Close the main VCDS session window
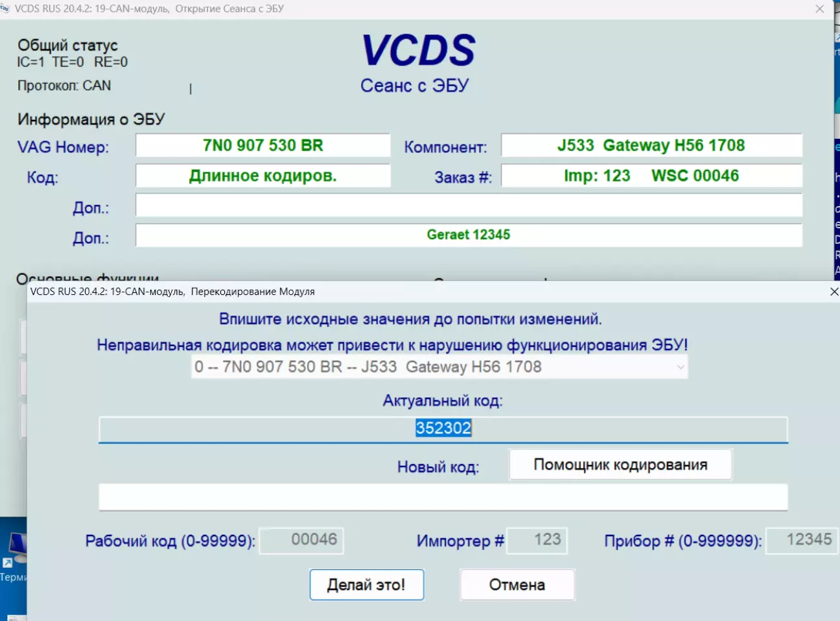 pos(819,9)
